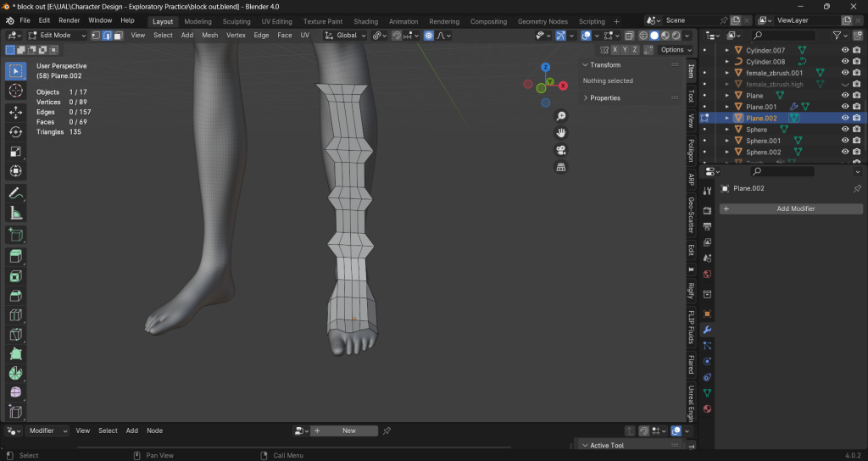
Task: Open the Global transform orientation dropdown
Action: point(346,36)
